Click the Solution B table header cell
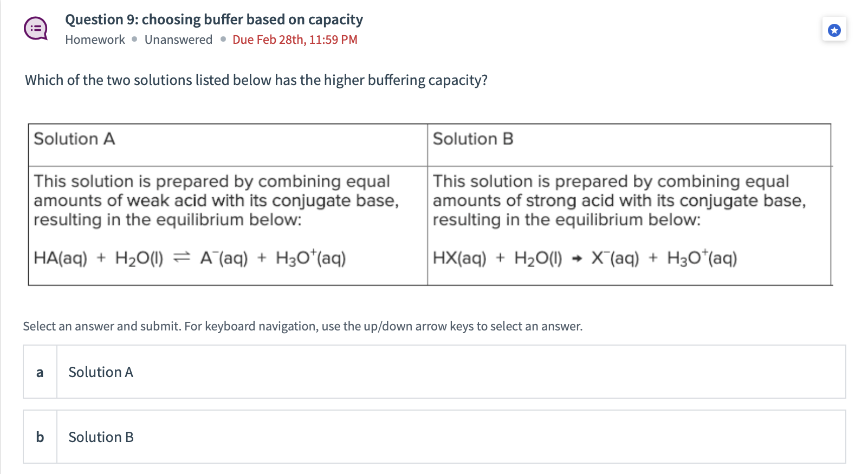 [473, 139]
